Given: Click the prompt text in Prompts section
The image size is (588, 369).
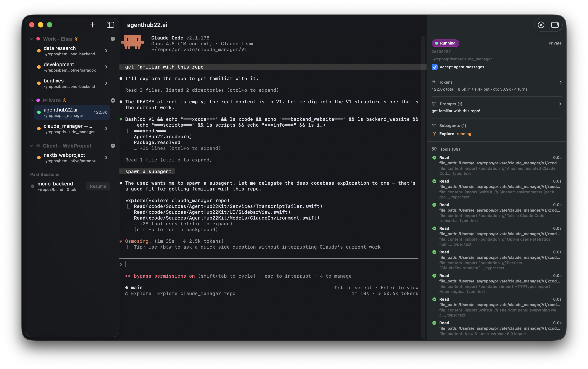Looking at the screenshot, I should 456,111.
